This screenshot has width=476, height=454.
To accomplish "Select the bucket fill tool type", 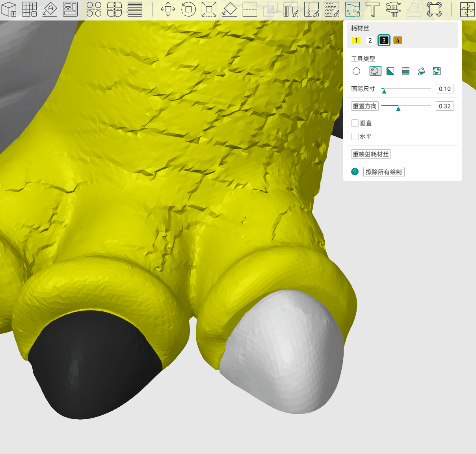I will [421, 71].
